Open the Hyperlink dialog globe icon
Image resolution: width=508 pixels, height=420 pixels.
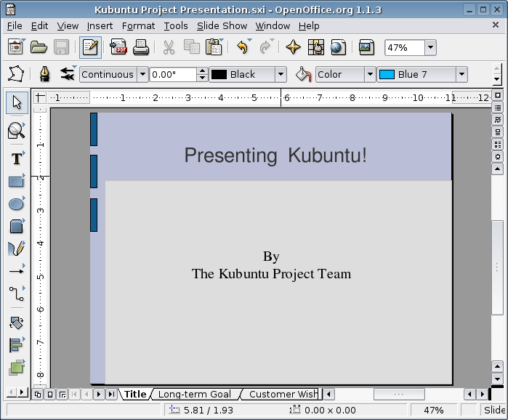coord(338,47)
